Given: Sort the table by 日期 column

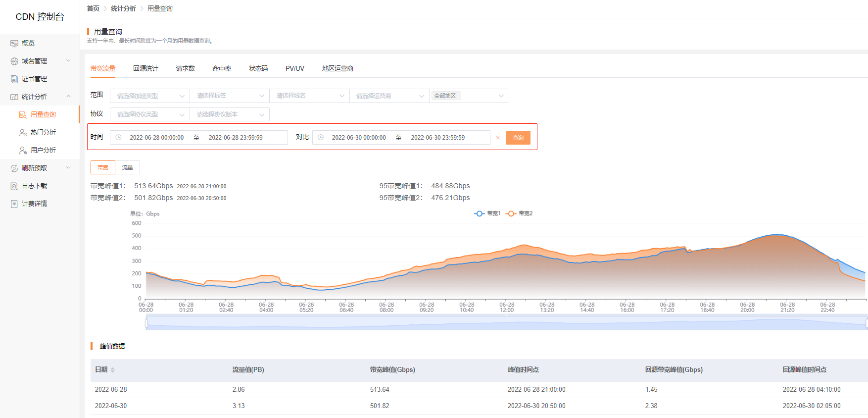Looking at the screenshot, I should point(112,370).
